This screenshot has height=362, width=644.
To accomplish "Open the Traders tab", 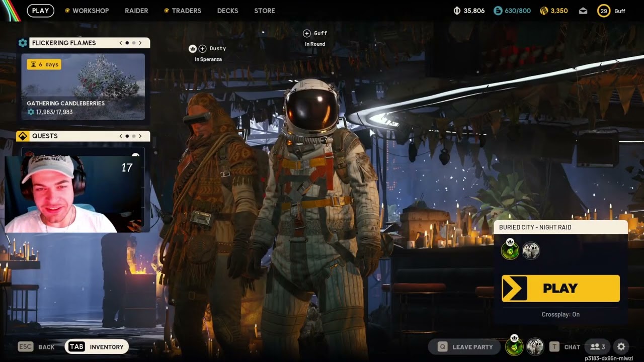I will tap(186, 11).
